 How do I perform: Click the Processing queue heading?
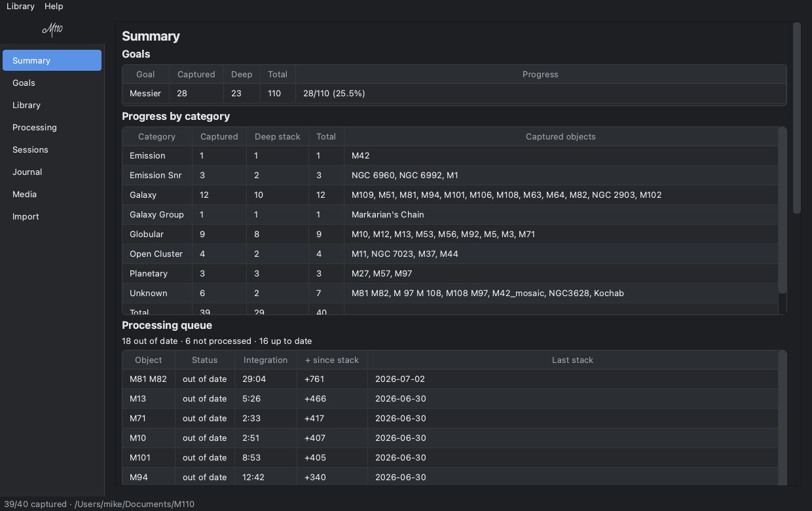click(167, 325)
